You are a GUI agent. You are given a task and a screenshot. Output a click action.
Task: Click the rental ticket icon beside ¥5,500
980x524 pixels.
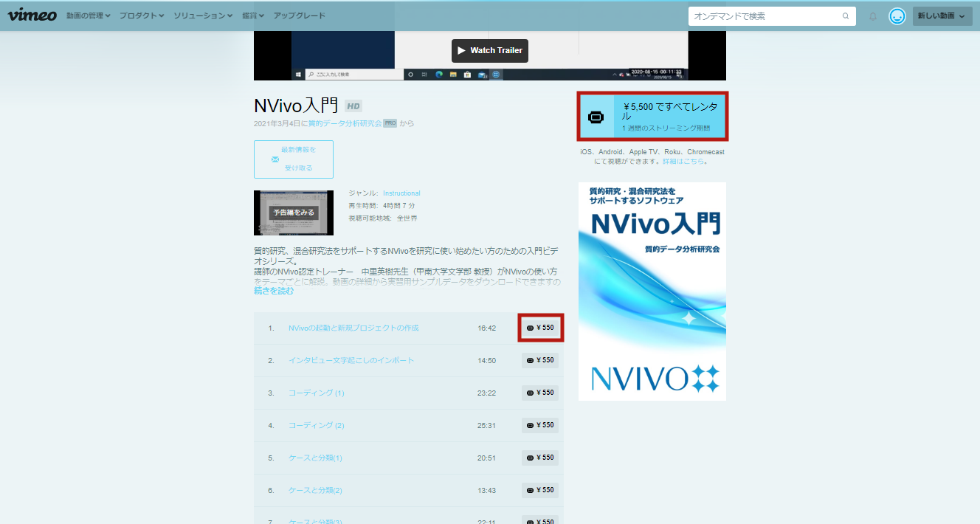click(x=596, y=117)
